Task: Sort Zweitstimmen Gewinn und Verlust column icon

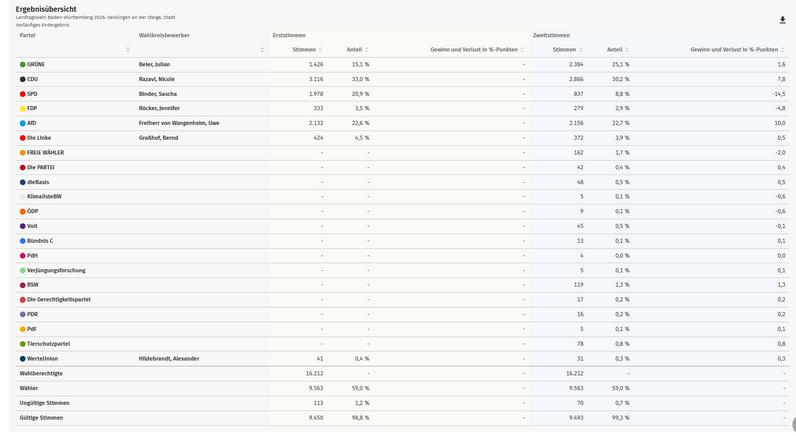Action: [782, 49]
